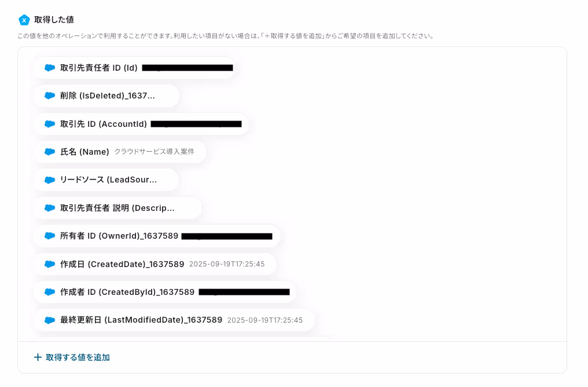Click Salesforce cloud icon on リードソース chip
The image size is (588, 387).
coord(50,180)
